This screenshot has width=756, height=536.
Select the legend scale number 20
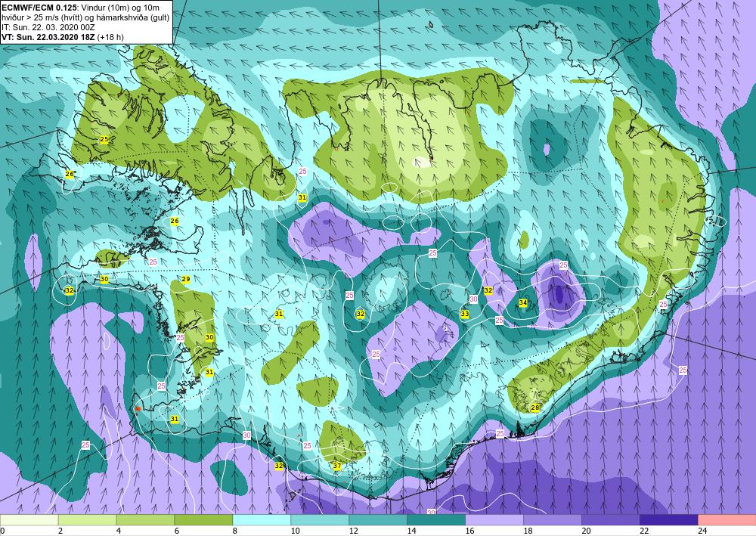[x=586, y=531]
